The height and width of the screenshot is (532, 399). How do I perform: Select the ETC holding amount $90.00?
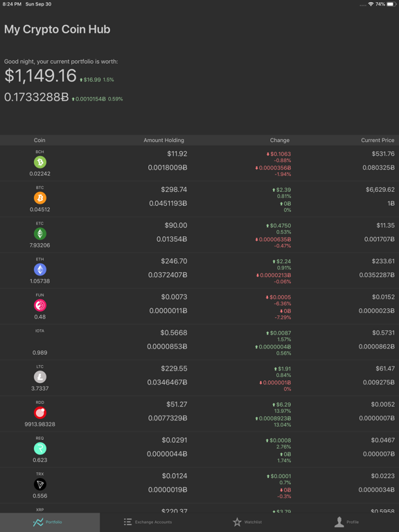(176, 225)
